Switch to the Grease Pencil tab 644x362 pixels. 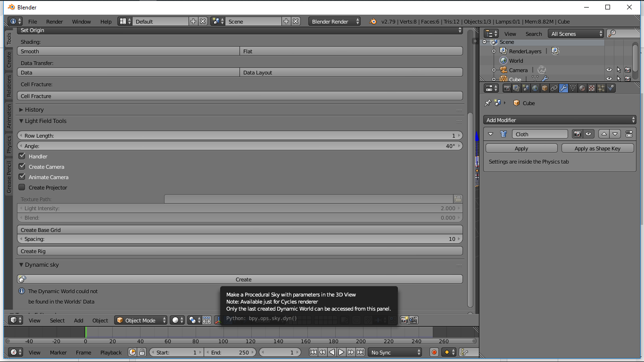pyautogui.click(x=8, y=177)
